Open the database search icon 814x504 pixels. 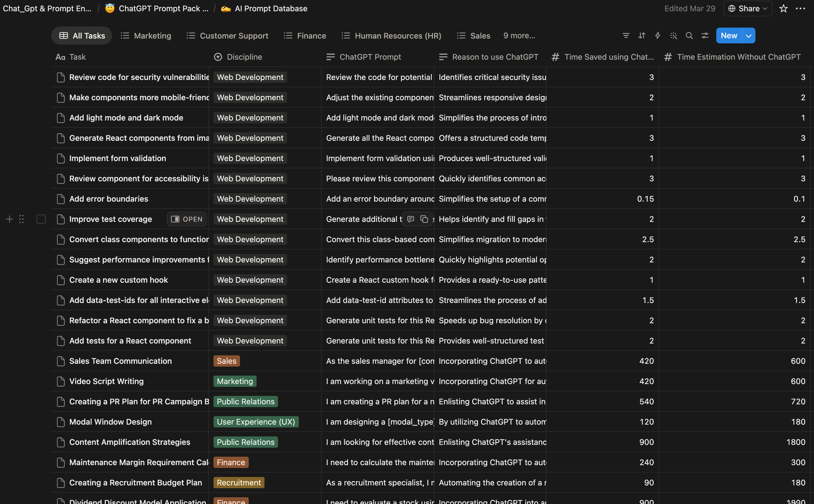click(689, 36)
